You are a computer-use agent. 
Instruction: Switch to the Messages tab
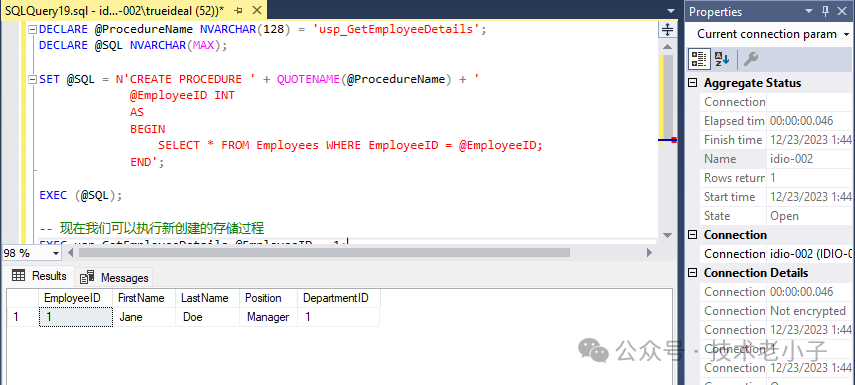(115, 278)
